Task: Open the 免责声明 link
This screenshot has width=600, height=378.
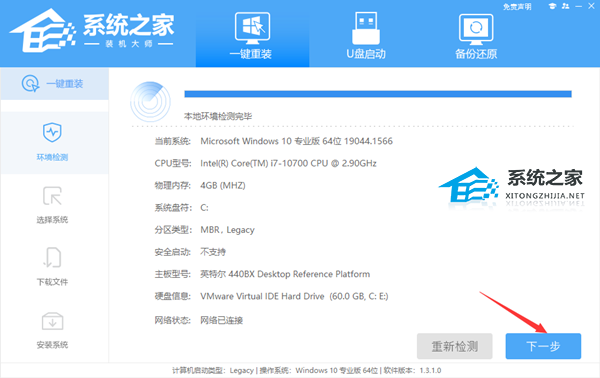Action: coord(517,7)
